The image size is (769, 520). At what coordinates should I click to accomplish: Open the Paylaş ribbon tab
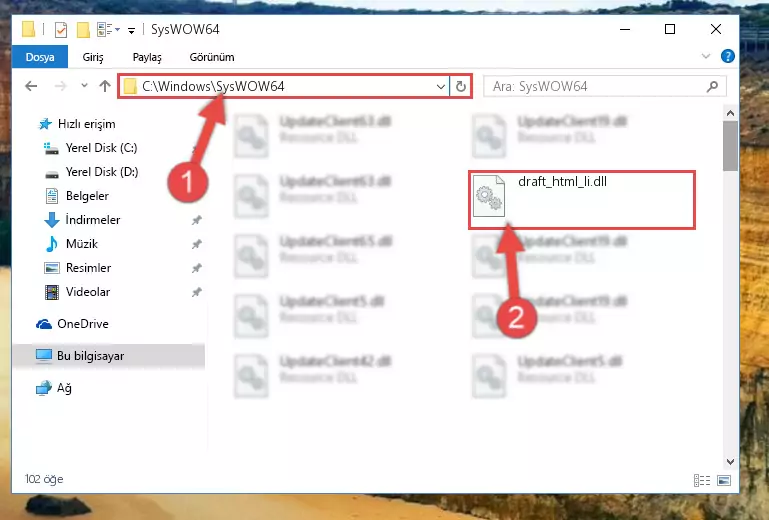[147, 57]
